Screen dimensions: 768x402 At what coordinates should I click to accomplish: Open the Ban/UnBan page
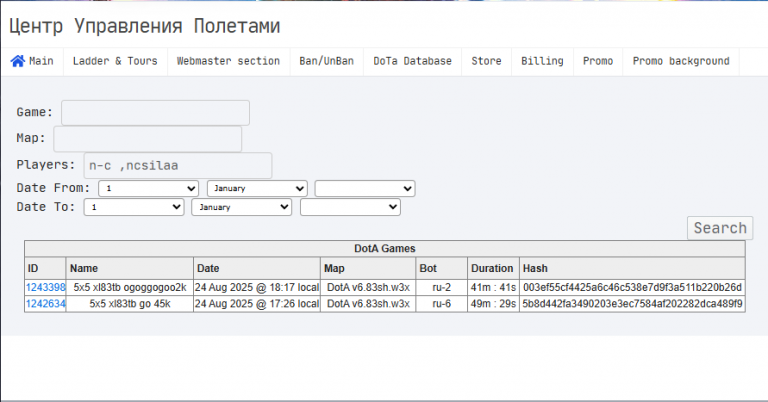pyautogui.click(x=327, y=61)
